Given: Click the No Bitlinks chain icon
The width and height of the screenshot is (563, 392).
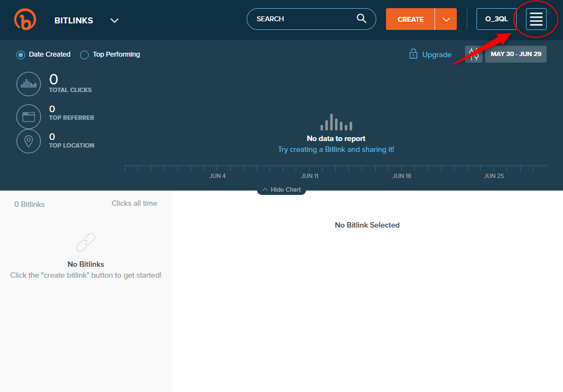Looking at the screenshot, I should pos(85,243).
